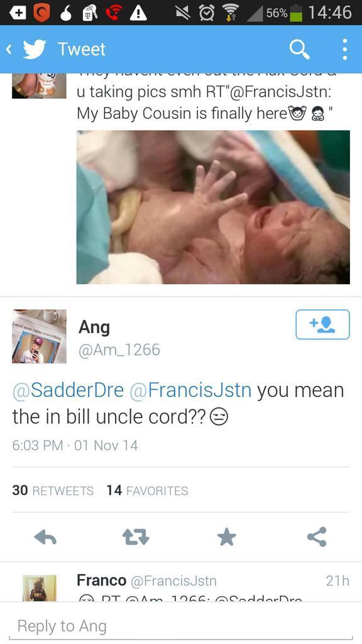Share the tweet via share icon

click(317, 536)
